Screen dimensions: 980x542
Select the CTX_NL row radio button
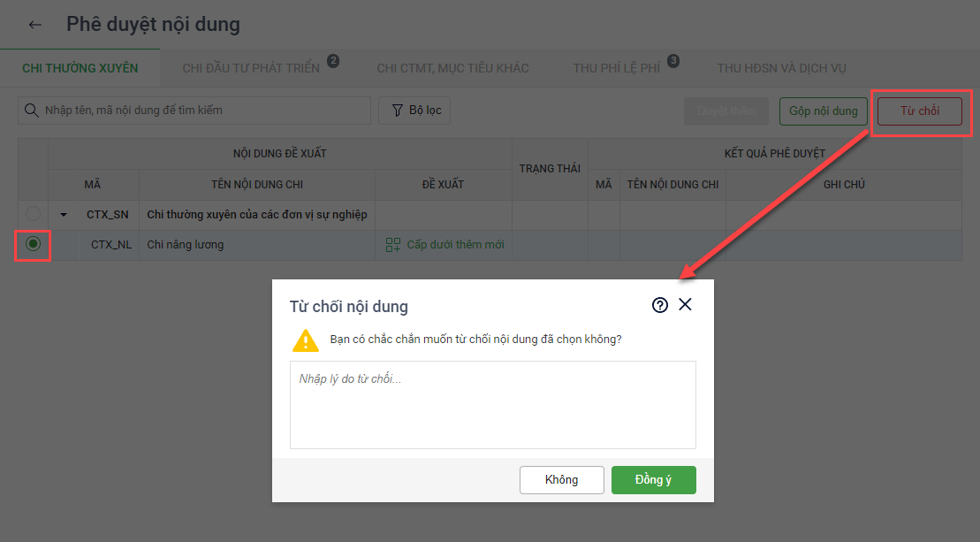[33, 243]
